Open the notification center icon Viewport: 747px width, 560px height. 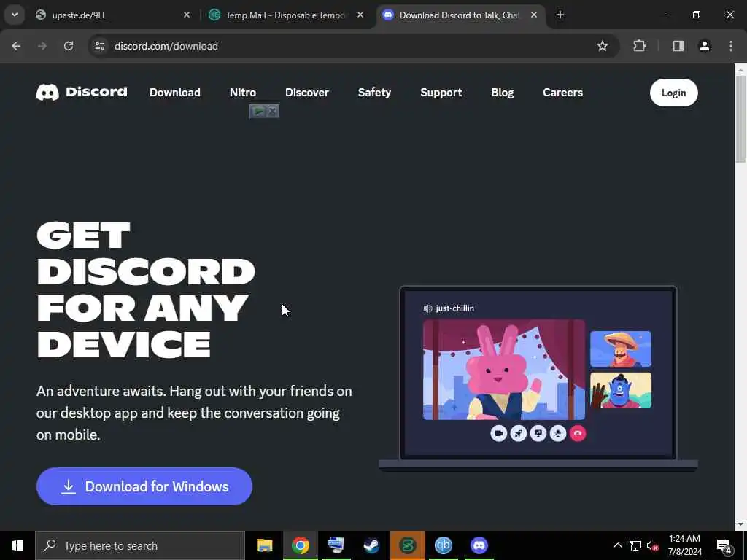[724, 545]
